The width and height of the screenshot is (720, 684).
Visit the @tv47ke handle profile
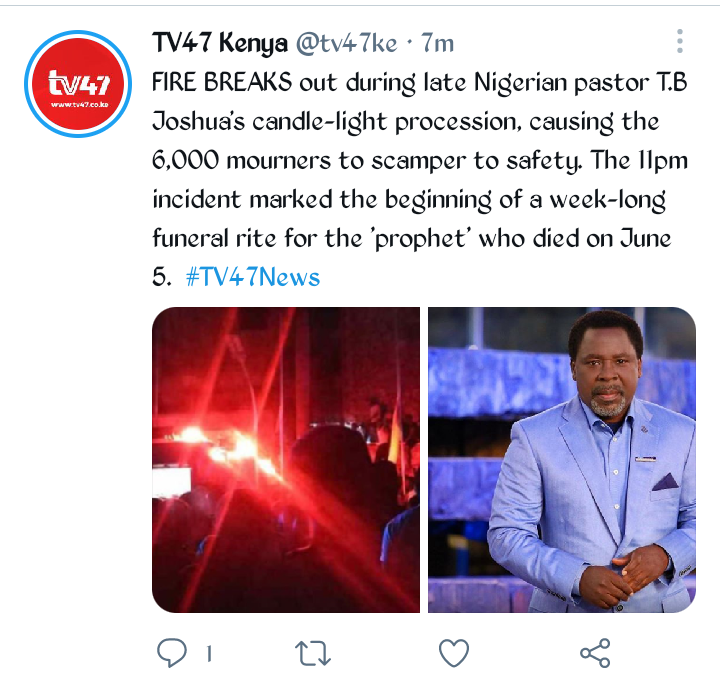coord(346,44)
